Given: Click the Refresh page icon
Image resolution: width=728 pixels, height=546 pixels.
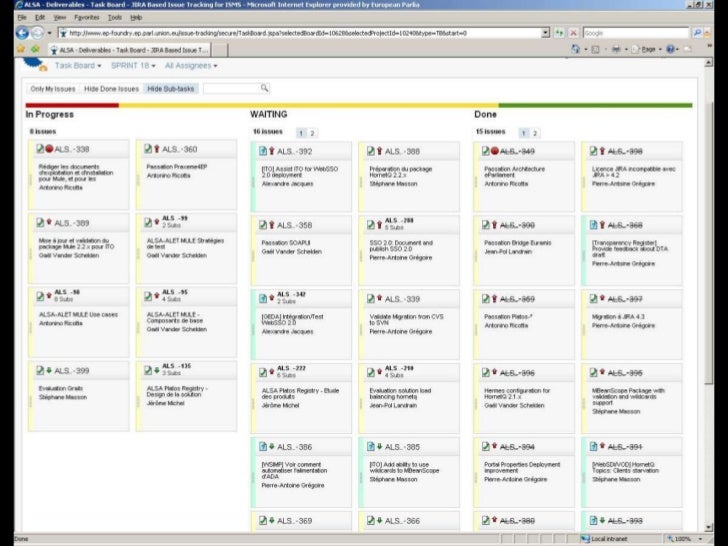Looking at the screenshot, I should pos(559,33).
